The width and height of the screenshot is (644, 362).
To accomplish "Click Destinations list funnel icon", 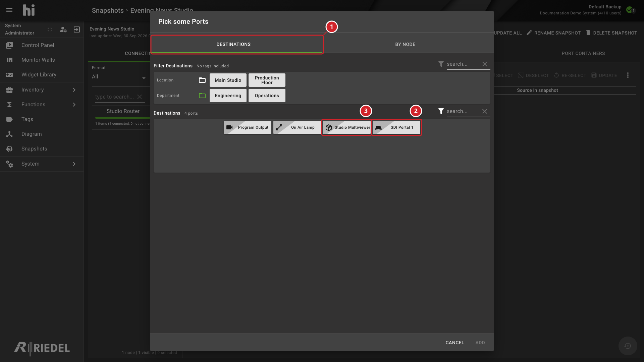I will pos(441,111).
